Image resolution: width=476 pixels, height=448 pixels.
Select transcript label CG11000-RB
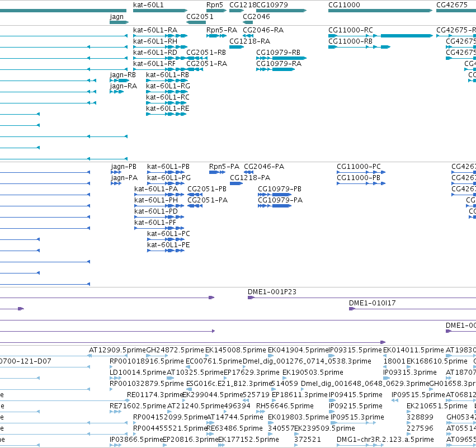[x=350, y=41]
